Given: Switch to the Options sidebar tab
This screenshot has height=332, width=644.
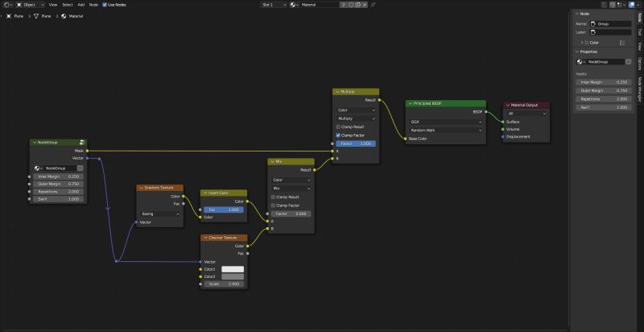Looking at the screenshot, I should 639,64.
